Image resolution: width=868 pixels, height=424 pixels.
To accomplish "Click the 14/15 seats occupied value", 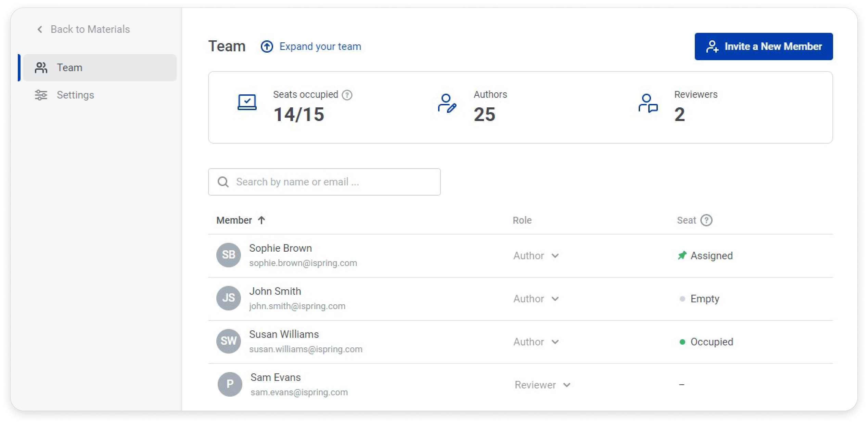I will pos(299,114).
